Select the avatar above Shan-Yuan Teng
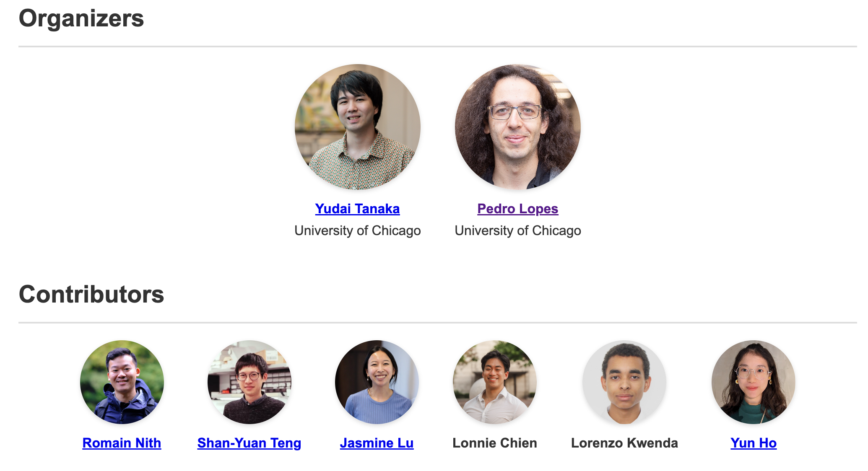The width and height of the screenshot is (868, 471). (x=249, y=382)
